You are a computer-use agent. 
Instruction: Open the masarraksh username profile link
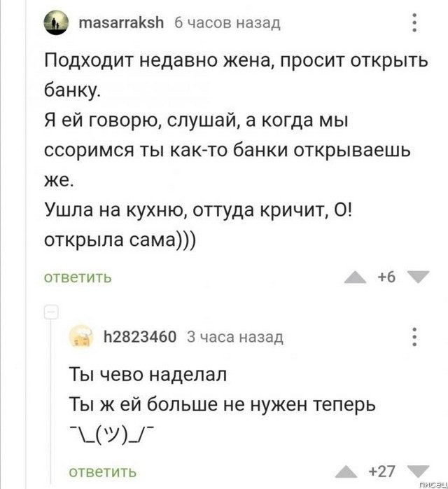tap(122, 24)
